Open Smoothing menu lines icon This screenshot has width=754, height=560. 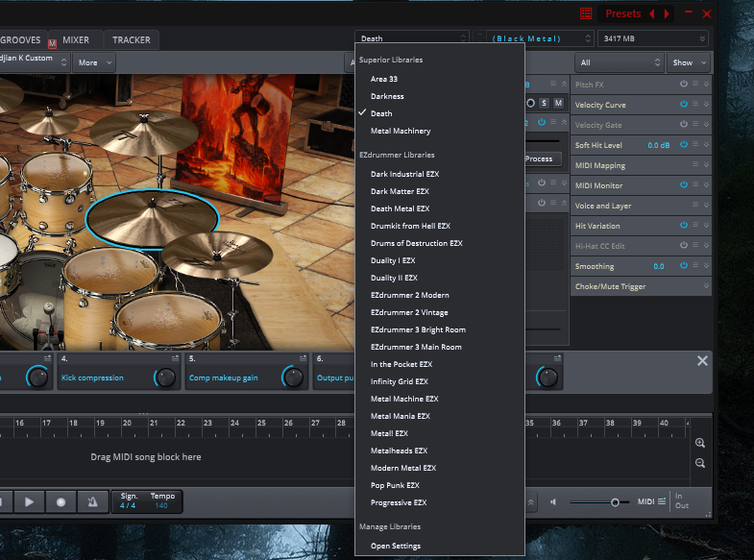(x=695, y=265)
